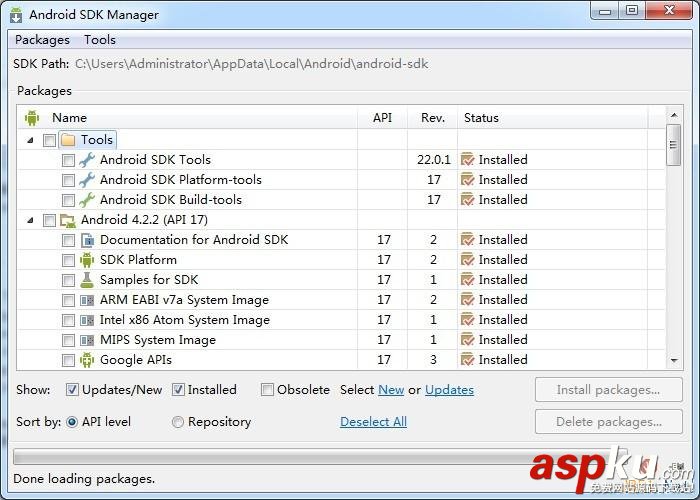This screenshot has width=700, height=500.
Task: Check the Android SDK Tools checkbox
Action: click(x=68, y=160)
